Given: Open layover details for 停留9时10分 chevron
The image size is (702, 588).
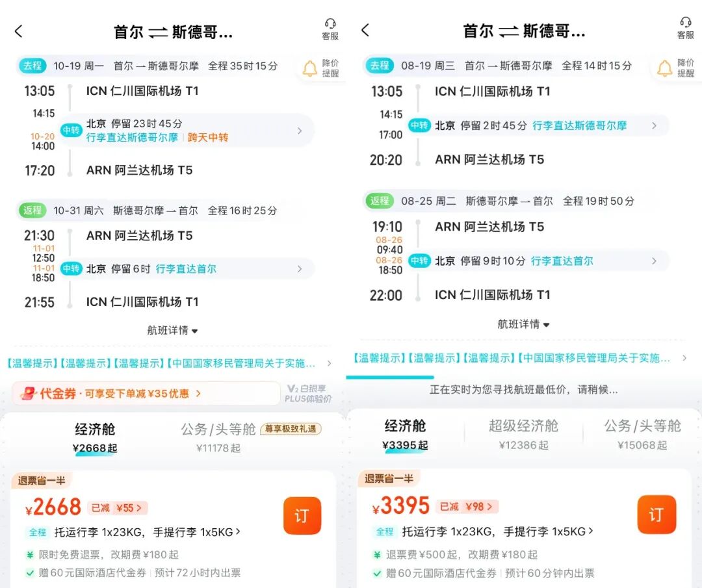Looking at the screenshot, I should pos(654,261).
